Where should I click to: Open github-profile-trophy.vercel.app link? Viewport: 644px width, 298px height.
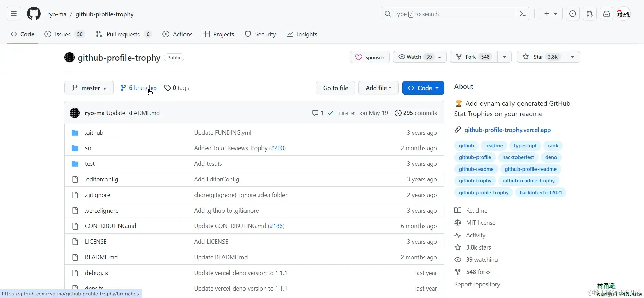[508, 130]
